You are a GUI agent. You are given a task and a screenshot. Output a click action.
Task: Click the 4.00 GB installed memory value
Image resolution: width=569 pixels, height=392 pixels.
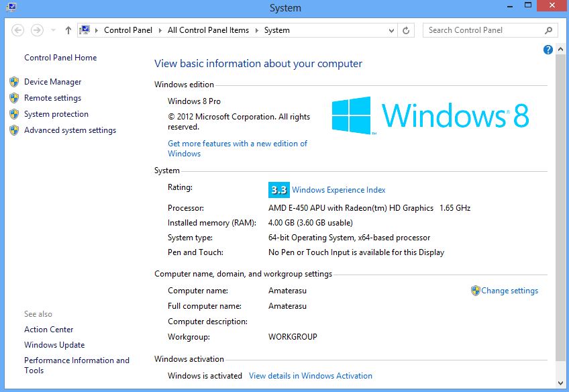point(310,223)
